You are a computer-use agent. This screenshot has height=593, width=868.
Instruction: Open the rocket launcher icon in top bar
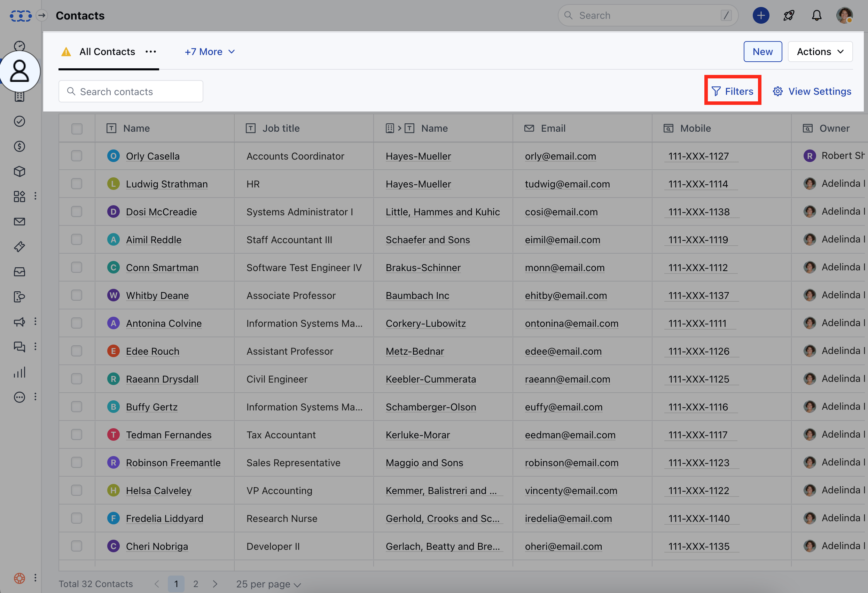click(x=789, y=15)
